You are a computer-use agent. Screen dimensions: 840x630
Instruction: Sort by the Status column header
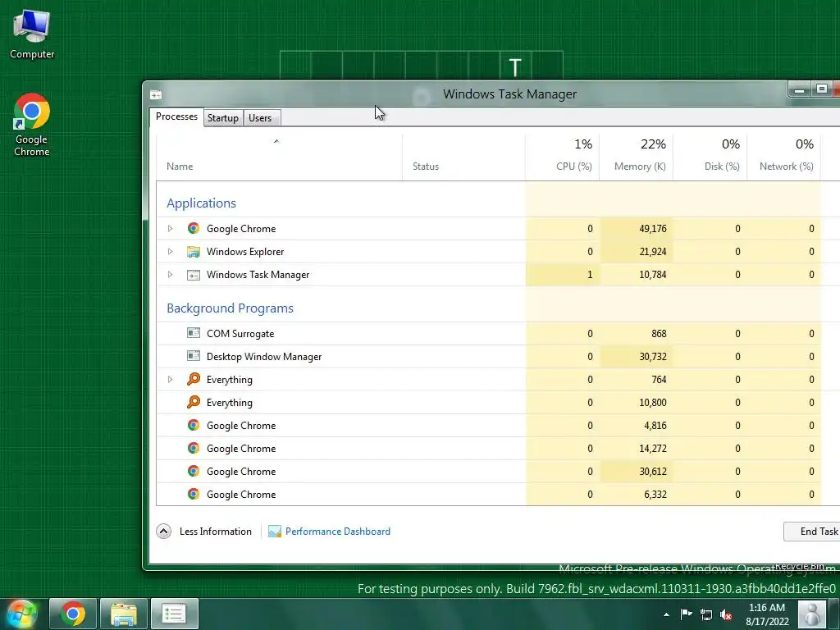click(x=463, y=157)
